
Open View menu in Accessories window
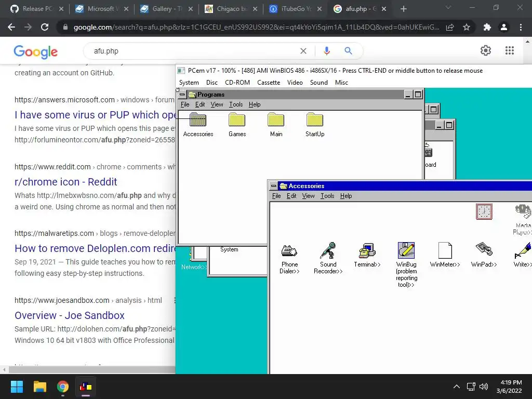coord(308,196)
